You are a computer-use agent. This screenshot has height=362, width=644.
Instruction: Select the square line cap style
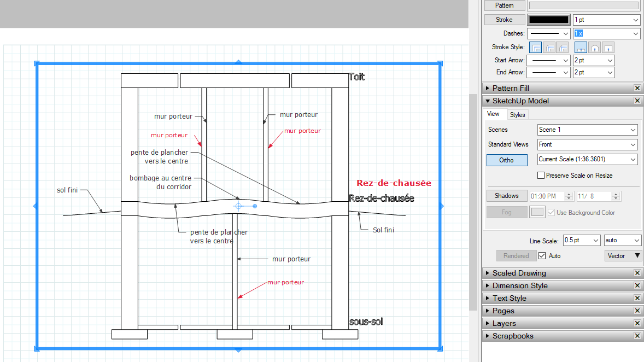(x=608, y=48)
